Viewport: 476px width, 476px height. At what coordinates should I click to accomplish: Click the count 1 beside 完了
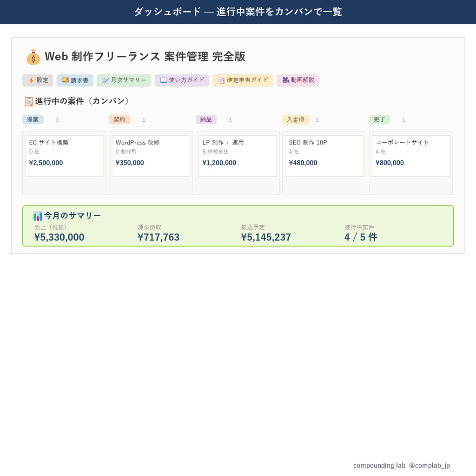pos(404,120)
